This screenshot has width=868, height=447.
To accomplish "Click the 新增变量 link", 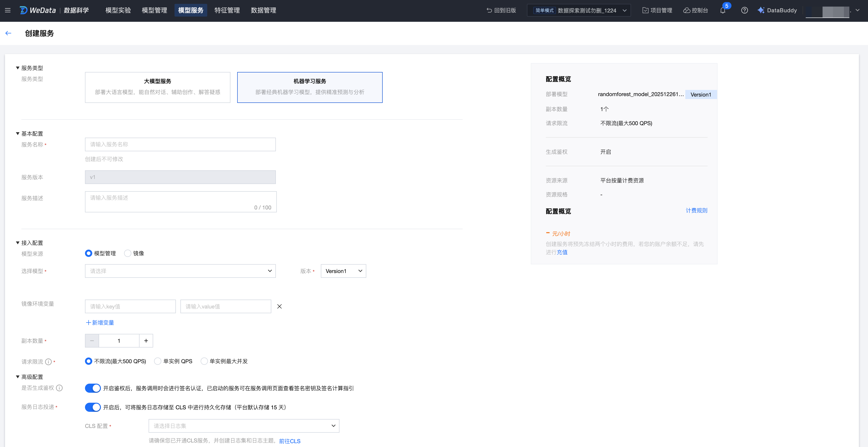I will click(x=100, y=322).
